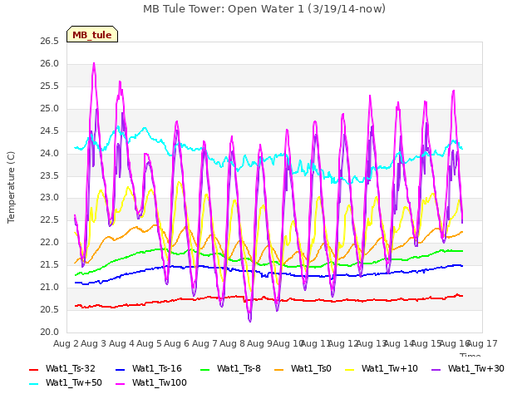Viewport: 532px width, 399px height.
Task: Select the Wat1_Ts-32 legend label
Action: [71, 369]
